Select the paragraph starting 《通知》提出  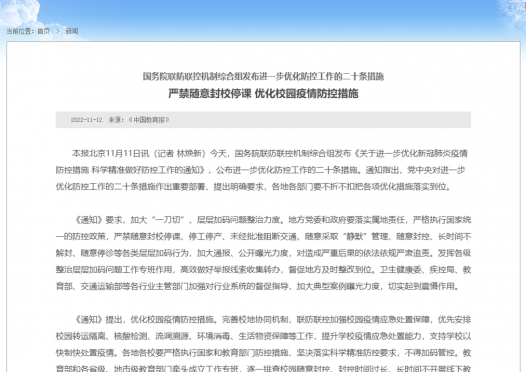point(263,343)
